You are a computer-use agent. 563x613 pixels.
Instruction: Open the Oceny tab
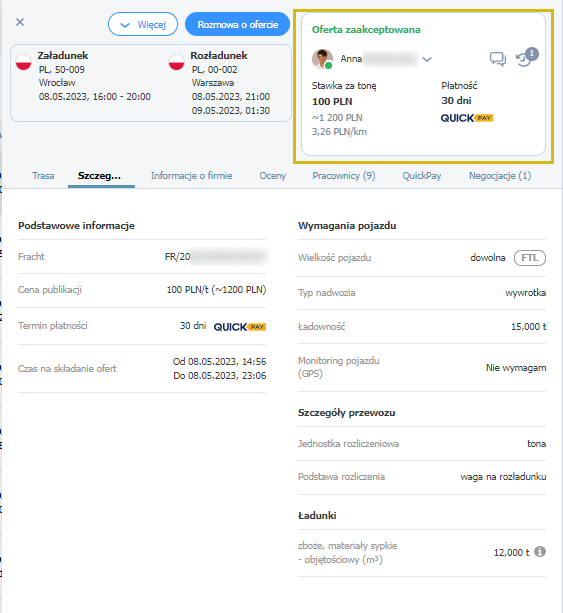pyautogui.click(x=273, y=176)
